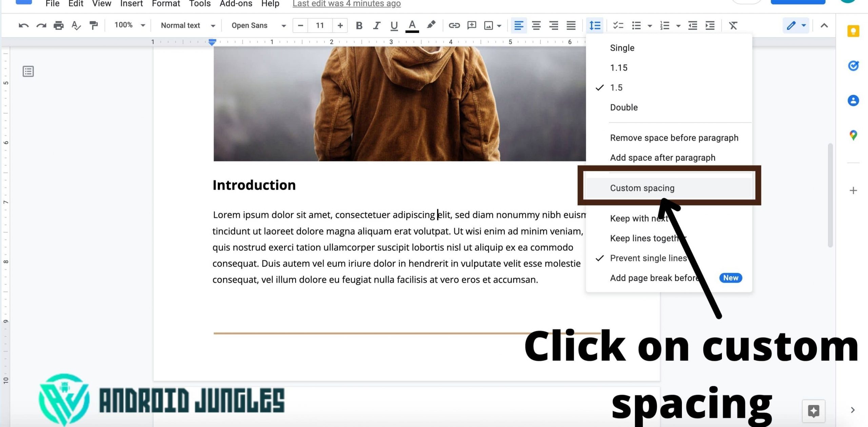Viewport: 868px width, 427px height.
Task: Toggle the Prevent single lines option
Action: coord(669,258)
